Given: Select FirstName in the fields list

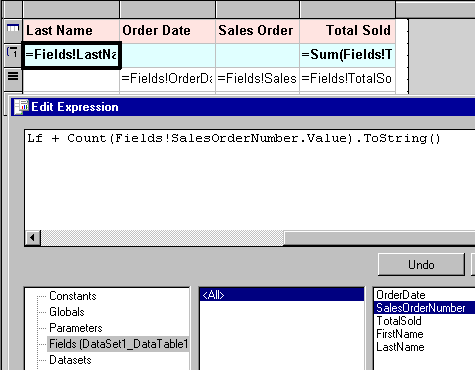Looking at the screenshot, I should coord(400,334).
